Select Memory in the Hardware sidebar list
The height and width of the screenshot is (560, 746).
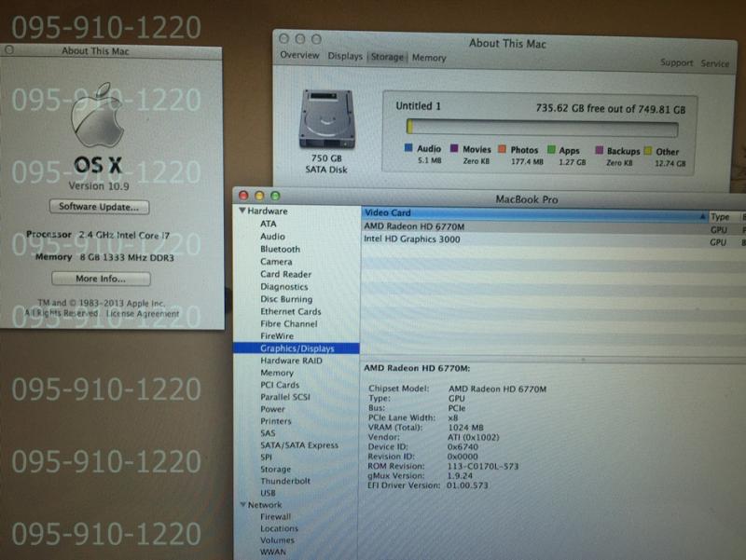277,373
